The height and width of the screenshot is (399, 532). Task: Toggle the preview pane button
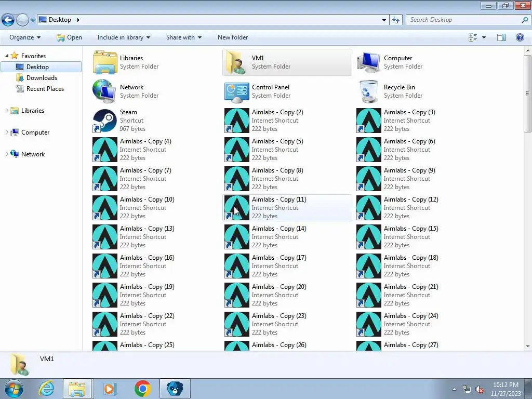tap(501, 37)
